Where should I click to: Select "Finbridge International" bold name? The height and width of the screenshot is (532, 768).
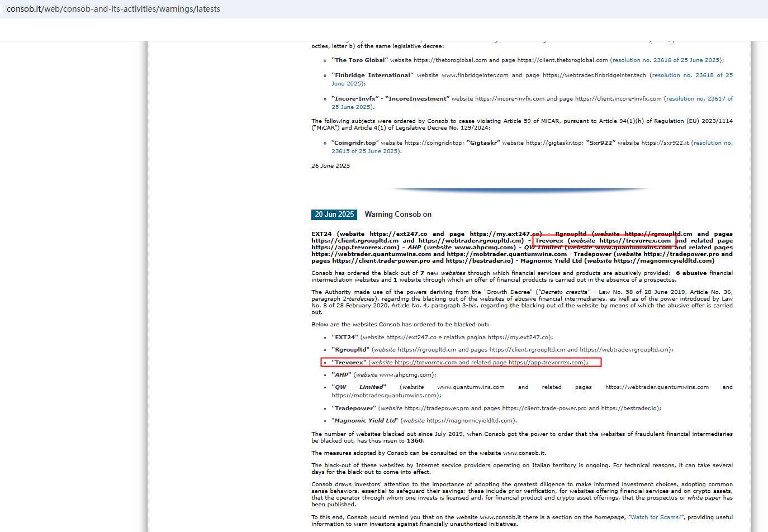(x=372, y=75)
